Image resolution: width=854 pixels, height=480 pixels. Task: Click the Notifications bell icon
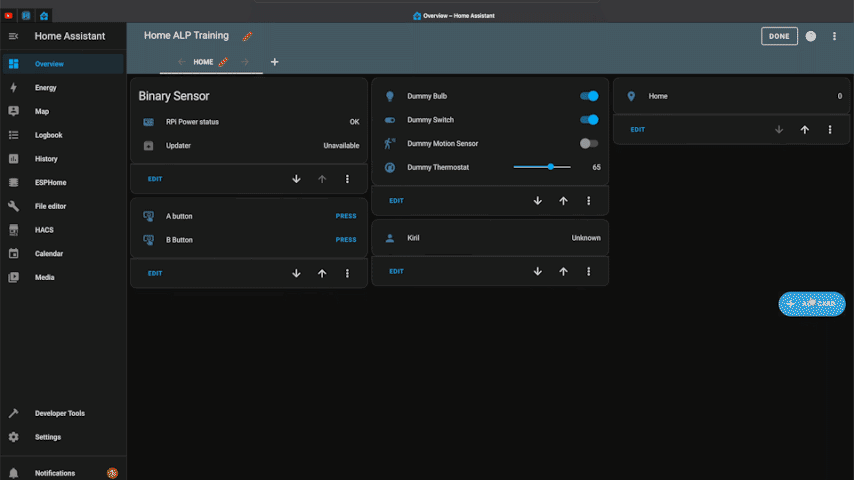click(14, 473)
